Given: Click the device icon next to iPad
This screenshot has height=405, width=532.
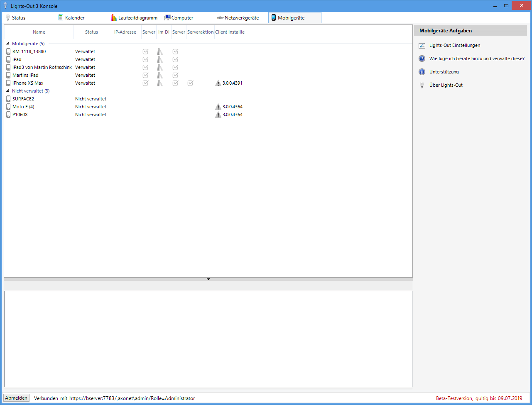Looking at the screenshot, I should (x=8, y=59).
